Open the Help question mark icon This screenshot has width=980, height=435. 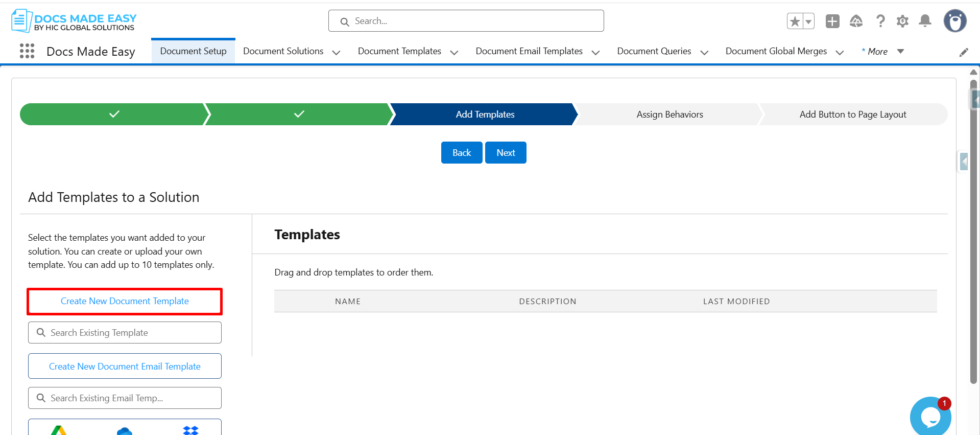880,21
